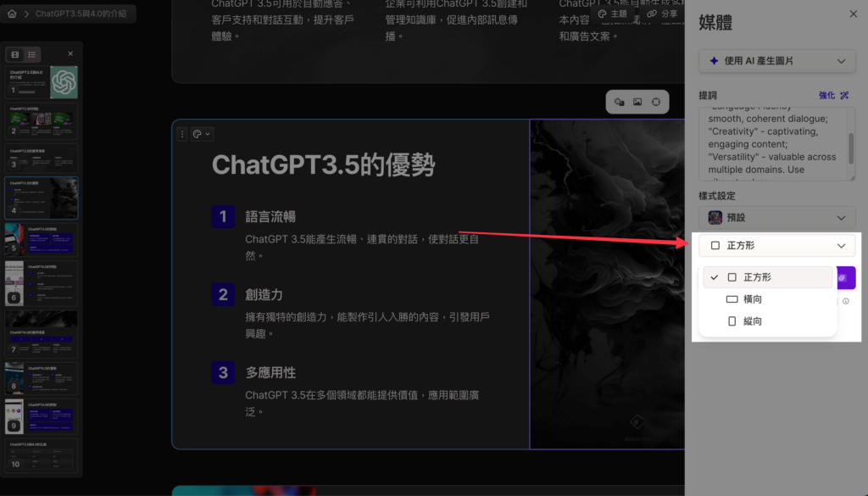Screen dimensions: 868x496
Task: Switch to filmstrip view in slide sidebar
Action: [x=14, y=53]
